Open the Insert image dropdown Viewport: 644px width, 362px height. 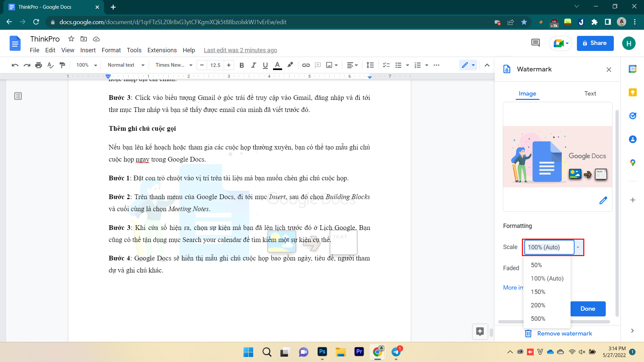(332, 65)
